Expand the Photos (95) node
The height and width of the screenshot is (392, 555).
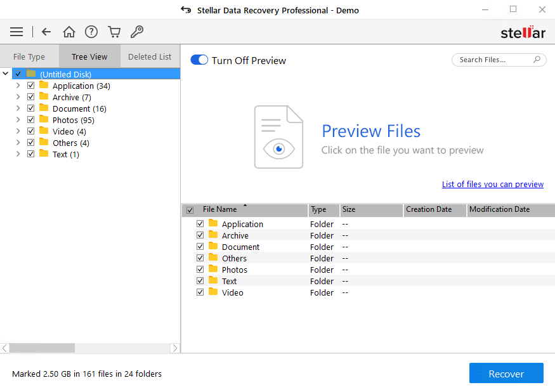[18, 120]
